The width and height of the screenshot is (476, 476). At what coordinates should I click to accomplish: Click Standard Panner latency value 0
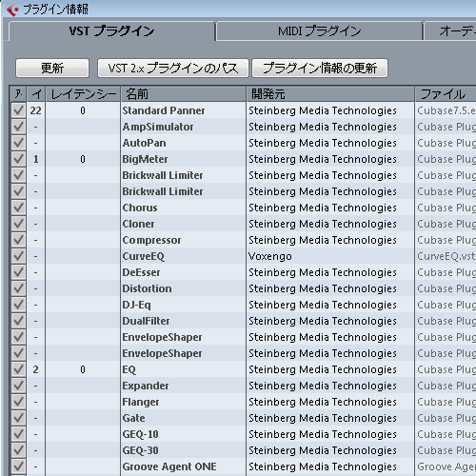pyautogui.click(x=83, y=110)
